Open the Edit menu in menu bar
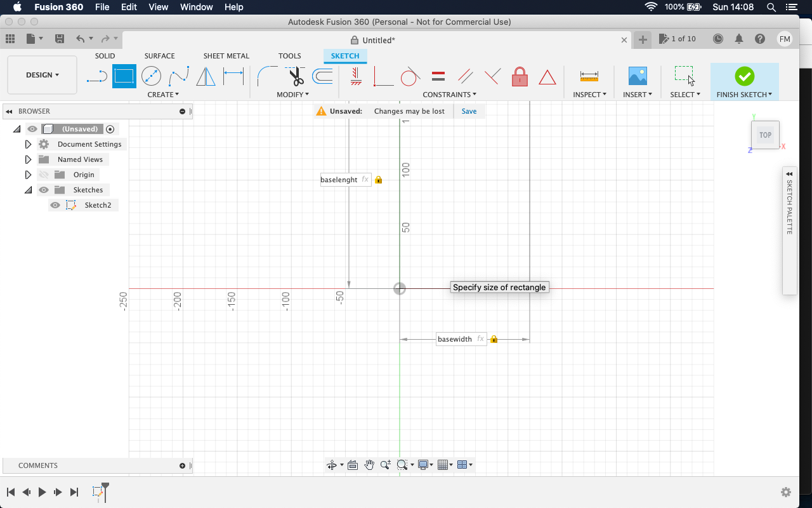812x508 pixels. 129,7
